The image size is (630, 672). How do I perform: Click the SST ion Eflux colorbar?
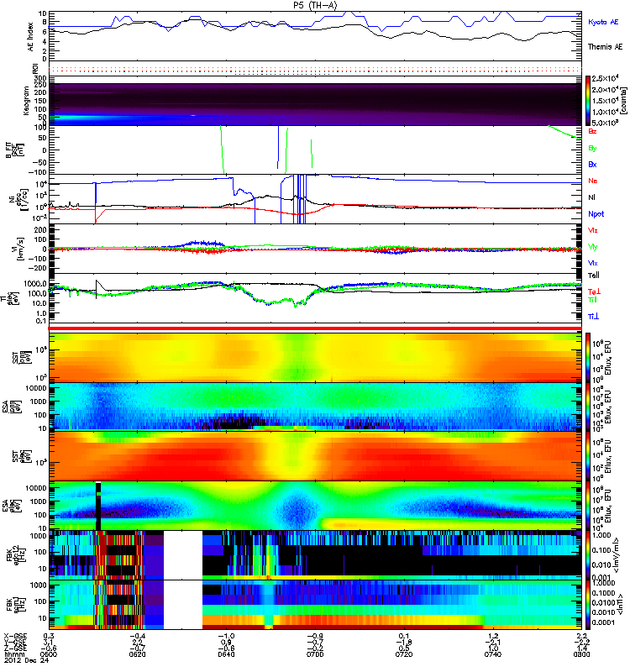click(x=588, y=358)
